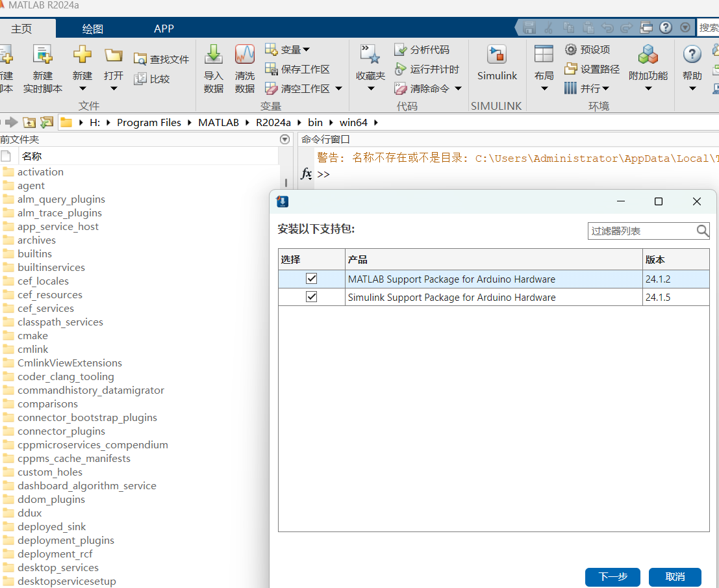Click the undo icon in quick access bar

tap(607, 28)
